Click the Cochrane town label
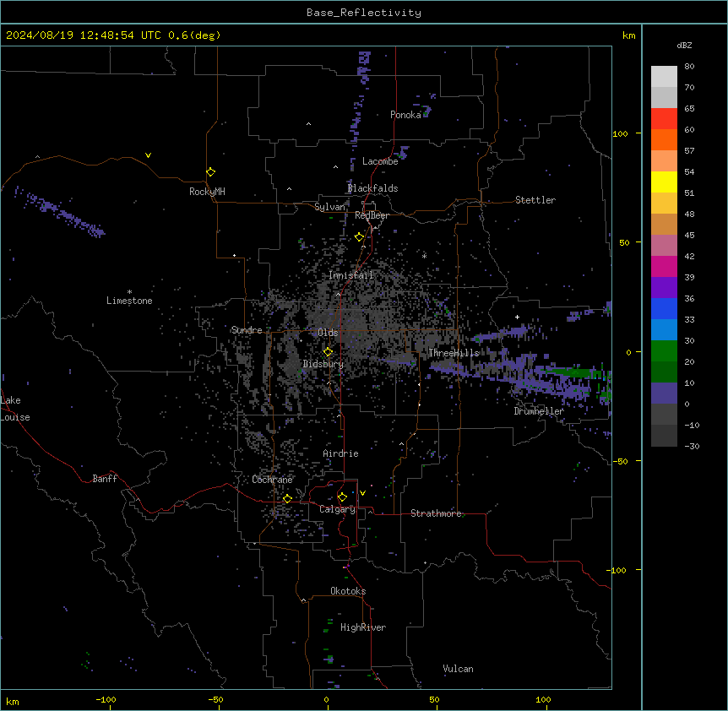 click(272, 480)
